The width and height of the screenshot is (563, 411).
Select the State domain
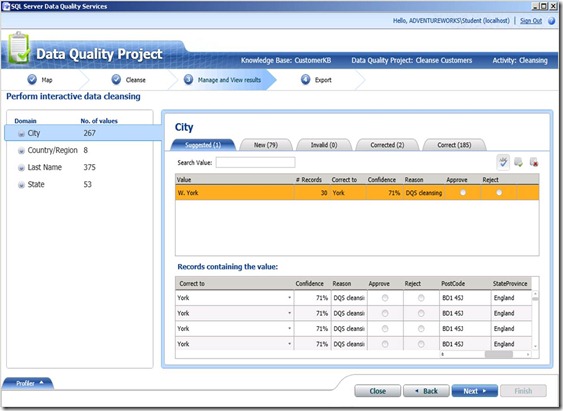point(55,185)
